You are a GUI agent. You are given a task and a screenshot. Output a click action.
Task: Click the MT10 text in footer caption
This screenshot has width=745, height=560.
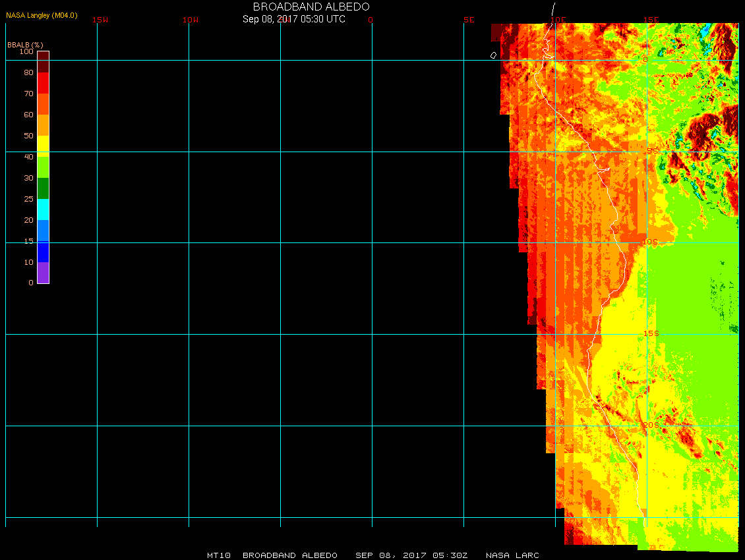218,555
